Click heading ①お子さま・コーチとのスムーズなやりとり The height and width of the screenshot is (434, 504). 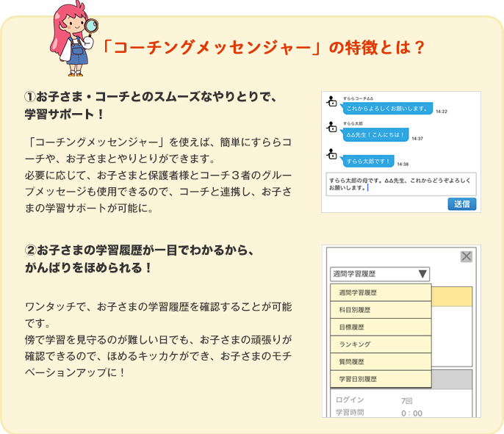(x=151, y=105)
